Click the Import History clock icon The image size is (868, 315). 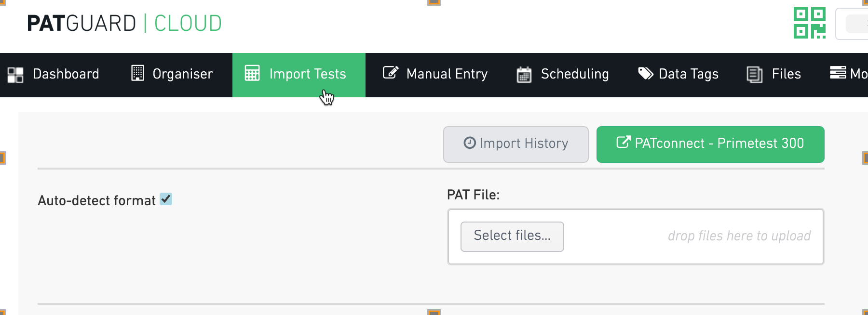click(470, 143)
